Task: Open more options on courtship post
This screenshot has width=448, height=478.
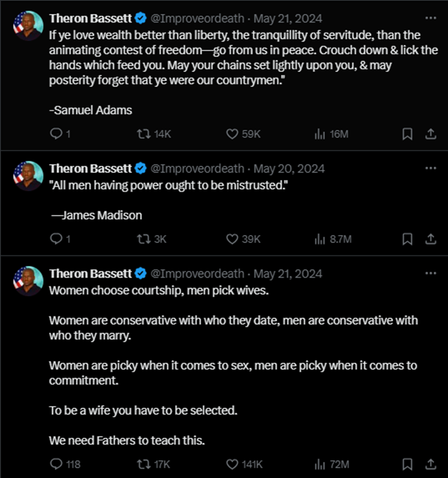Action: (430, 273)
